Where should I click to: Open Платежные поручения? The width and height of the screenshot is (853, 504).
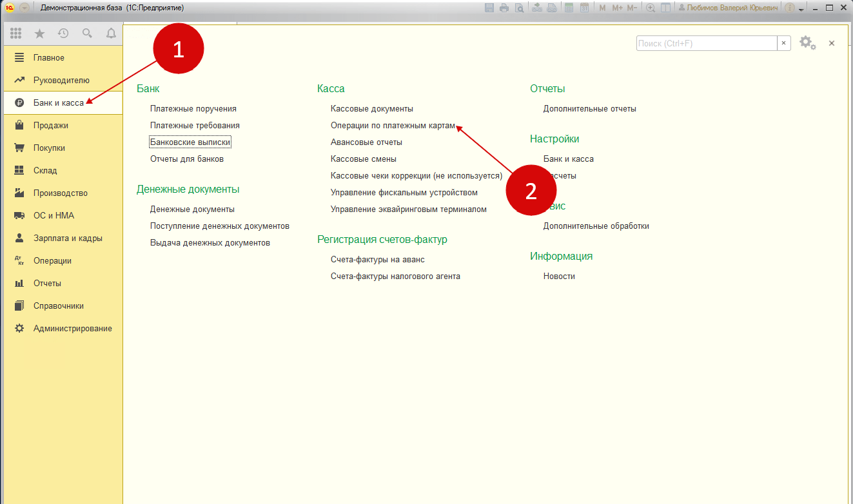pyautogui.click(x=193, y=109)
